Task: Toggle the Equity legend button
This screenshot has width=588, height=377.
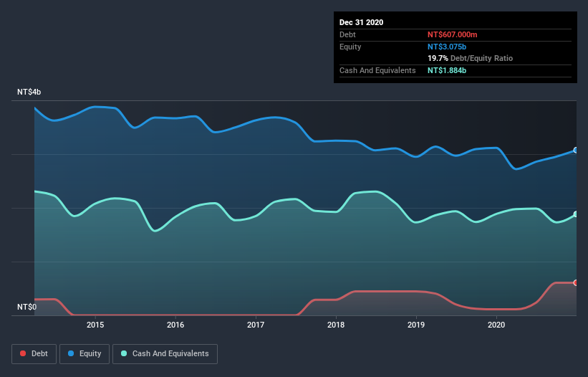Action: point(85,354)
